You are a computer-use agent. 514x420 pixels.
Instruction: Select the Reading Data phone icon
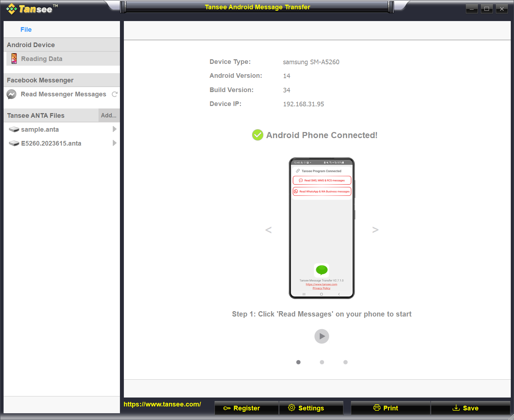pos(14,58)
